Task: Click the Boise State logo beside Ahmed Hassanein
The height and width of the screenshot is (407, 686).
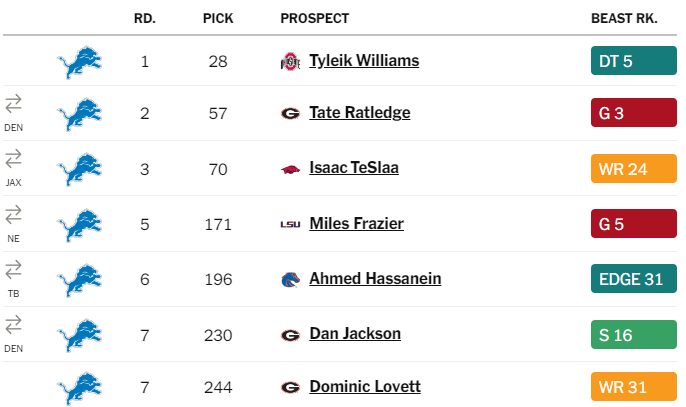Action: click(290, 280)
